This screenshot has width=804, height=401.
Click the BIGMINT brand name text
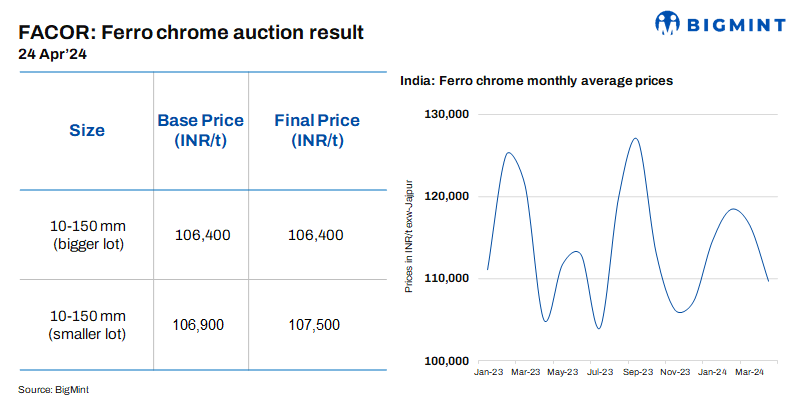(x=736, y=23)
